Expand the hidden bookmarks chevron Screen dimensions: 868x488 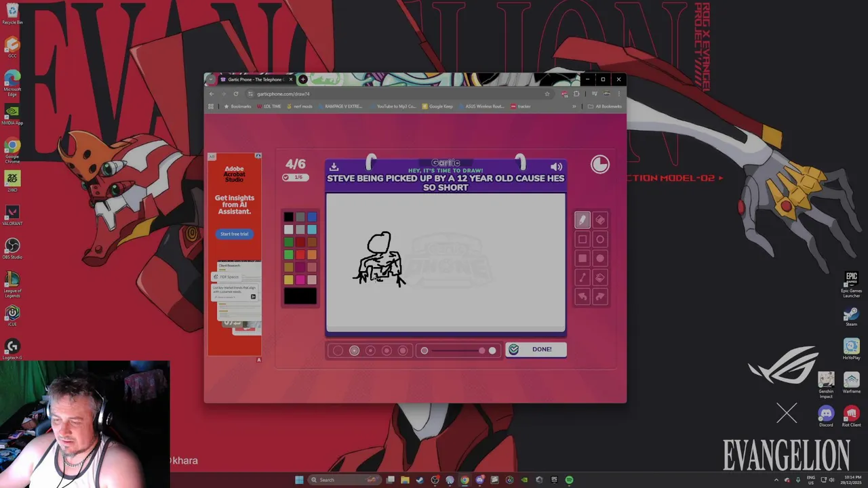pos(574,106)
